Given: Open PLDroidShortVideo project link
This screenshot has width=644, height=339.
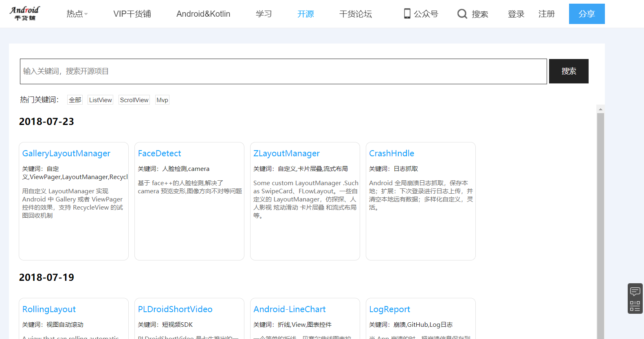Looking at the screenshot, I should point(175,309).
